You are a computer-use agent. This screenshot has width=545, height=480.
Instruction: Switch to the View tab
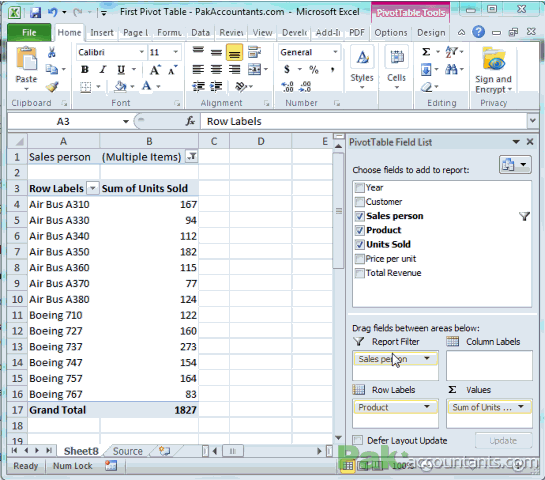pos(262,33)
